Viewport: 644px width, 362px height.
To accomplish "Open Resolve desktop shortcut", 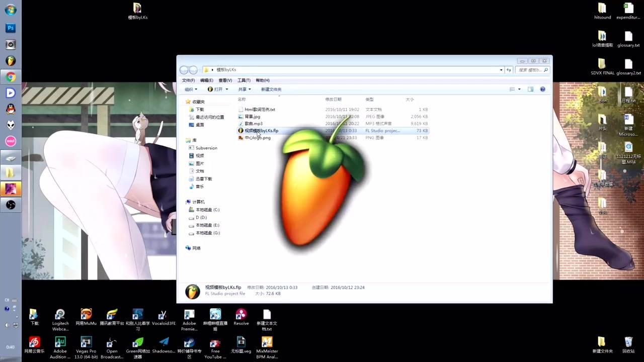I will [x=241, y=318].
